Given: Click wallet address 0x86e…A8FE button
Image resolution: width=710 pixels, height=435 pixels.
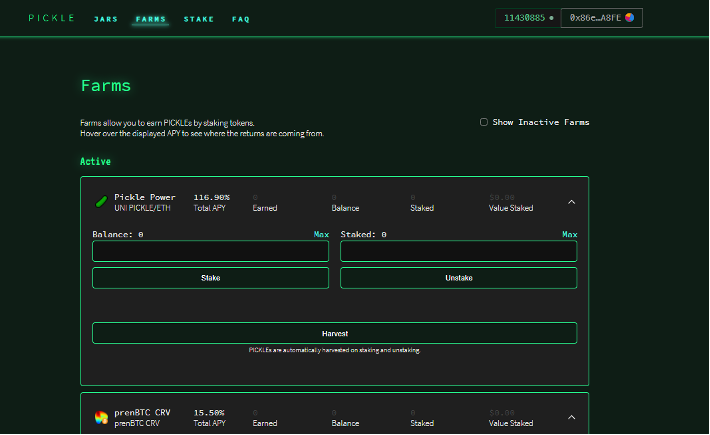Looking at the screenshot, I should [x=601, y=18].
